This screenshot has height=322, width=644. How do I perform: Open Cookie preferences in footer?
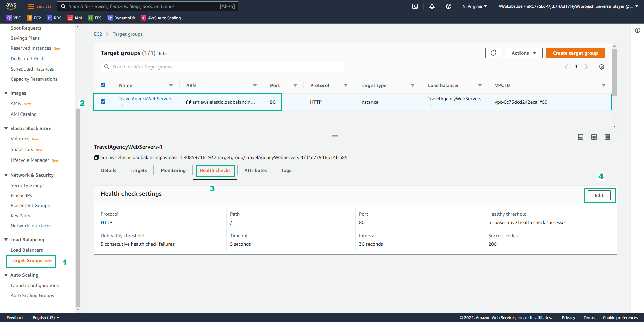tap(620, 318)
